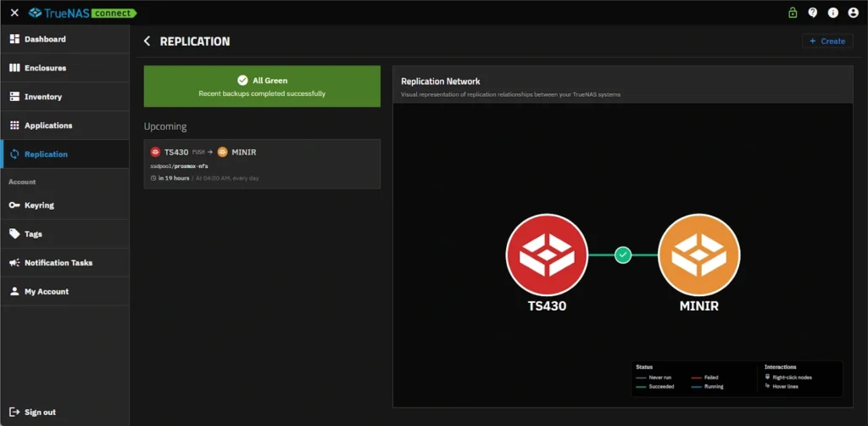Click the small TS430 icon in Upcoming task

tap(155, 152)
